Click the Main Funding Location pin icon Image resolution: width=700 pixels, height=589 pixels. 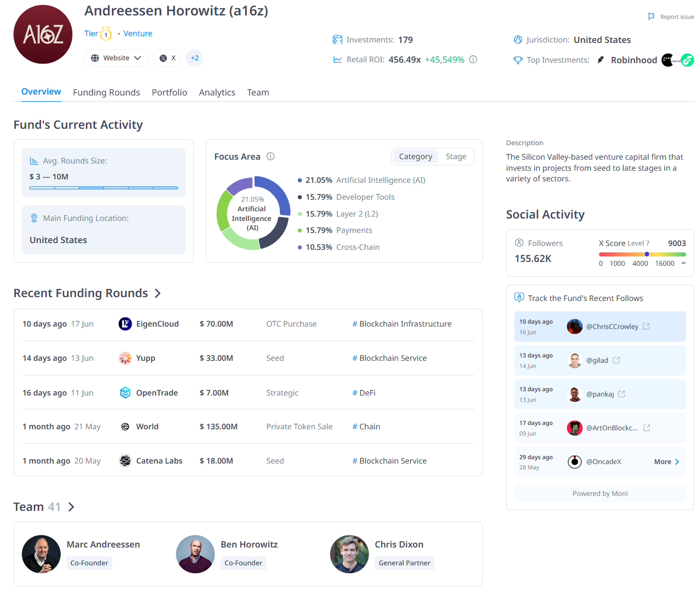point(34,218)
